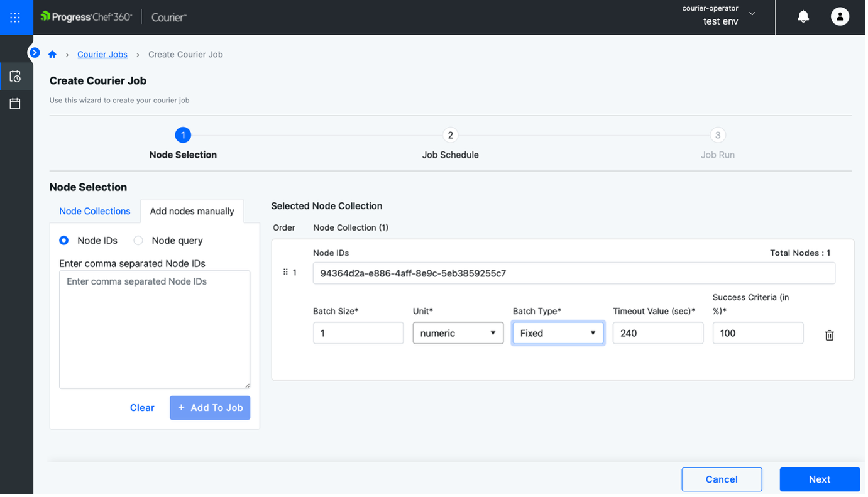
Task: Open the scheduled jobs clock-calendar sidebar icon
Action: click(16, 77)
